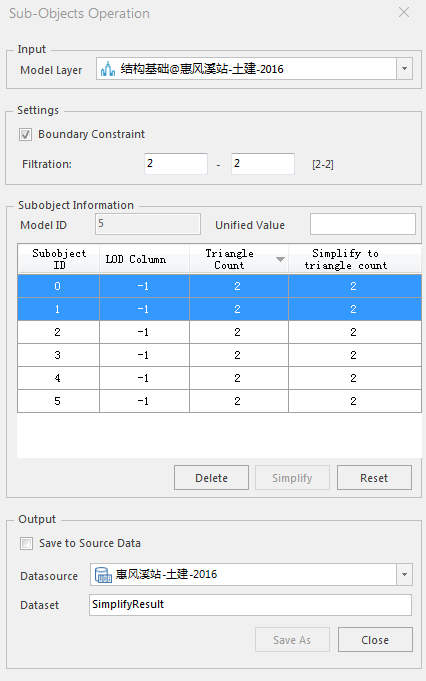Viewport: 426px width, 681px height.
Task: Click the Close button
Action: 375,640
